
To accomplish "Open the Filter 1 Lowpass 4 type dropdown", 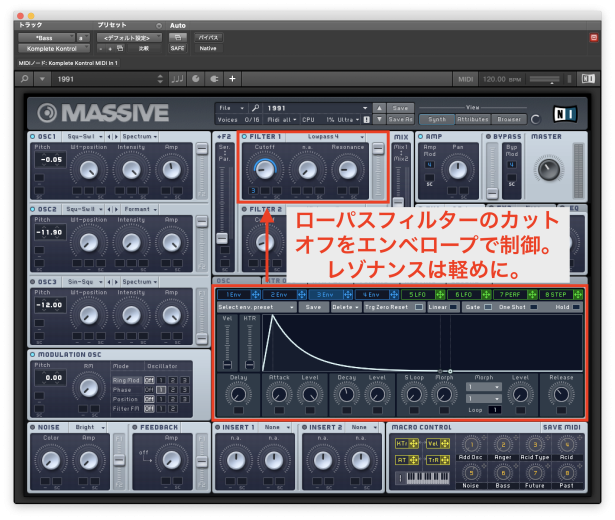I will click(x=336, y=136).
